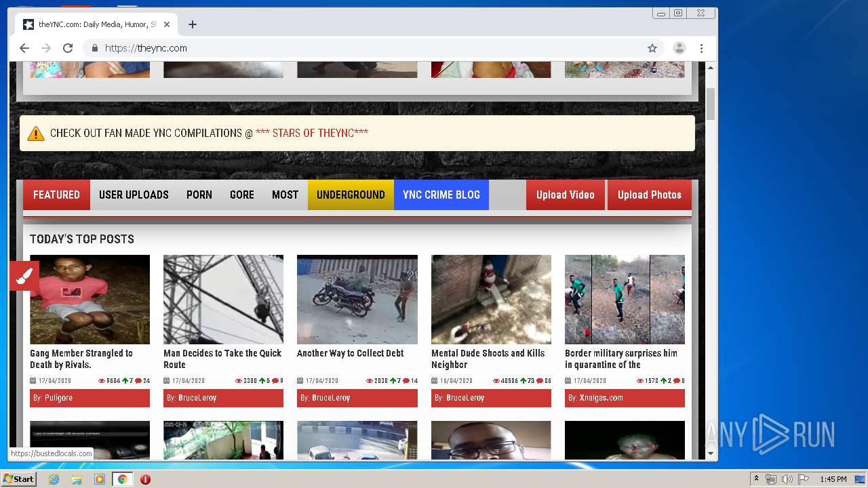868x488 pixels.
Task: Open the UNDERGROUND tab
Action: click(351, 195)
